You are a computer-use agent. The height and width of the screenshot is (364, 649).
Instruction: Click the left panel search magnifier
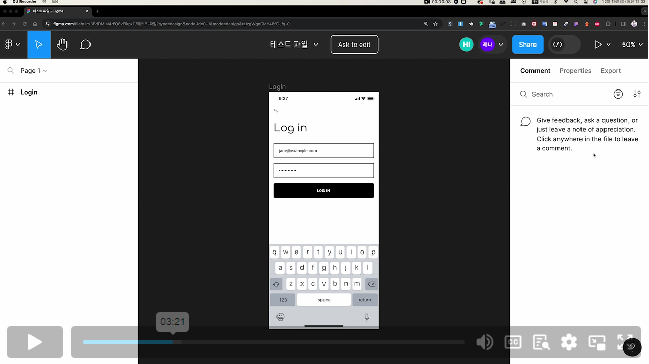pos(11,70)
